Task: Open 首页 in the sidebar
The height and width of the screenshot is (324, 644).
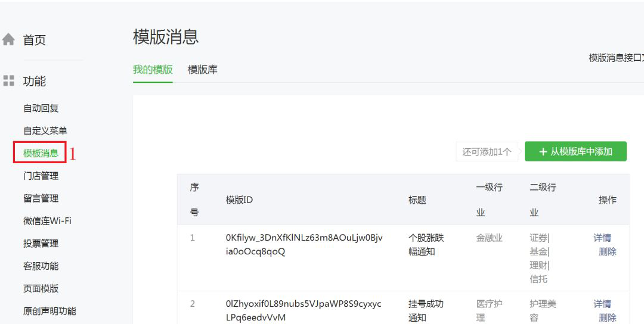Action: point(34,40)
